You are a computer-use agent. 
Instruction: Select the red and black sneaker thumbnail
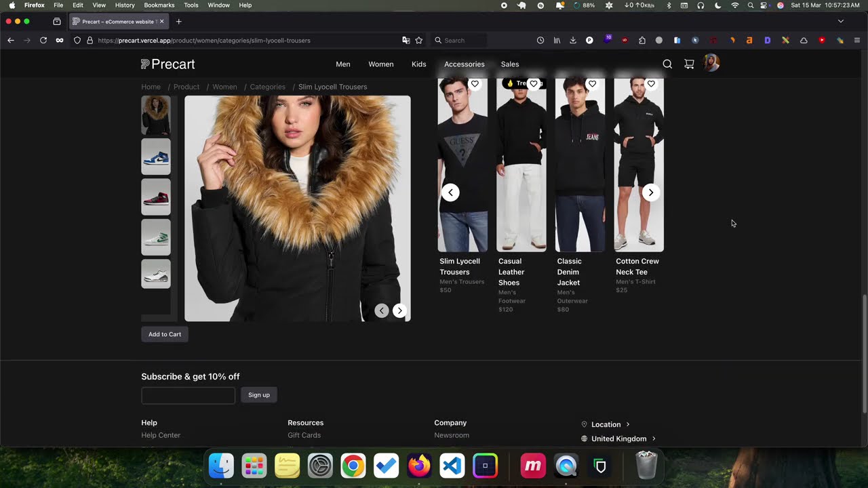coord(156,197)
